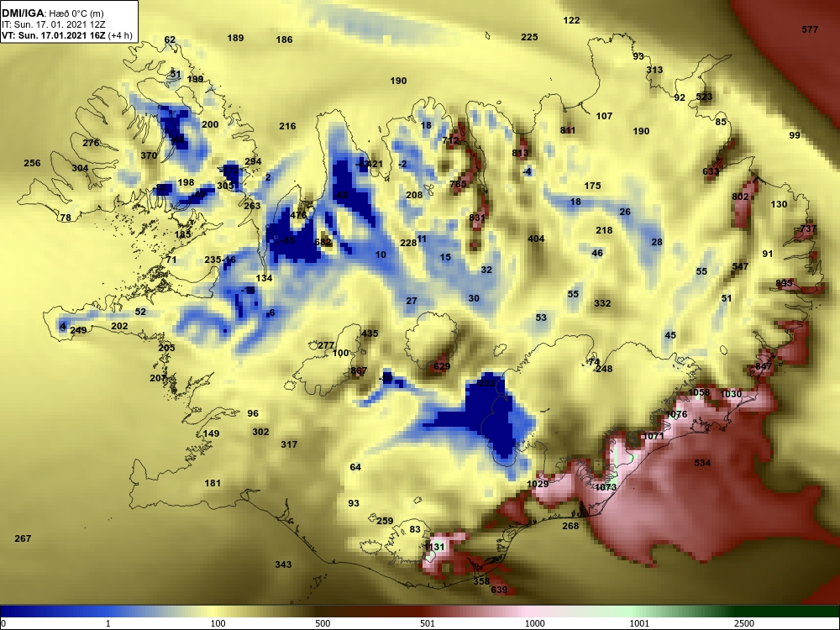Viewport: 840px width, 630px height.
Task: Click the map value '1030'
Action: [x=731, y=394]
